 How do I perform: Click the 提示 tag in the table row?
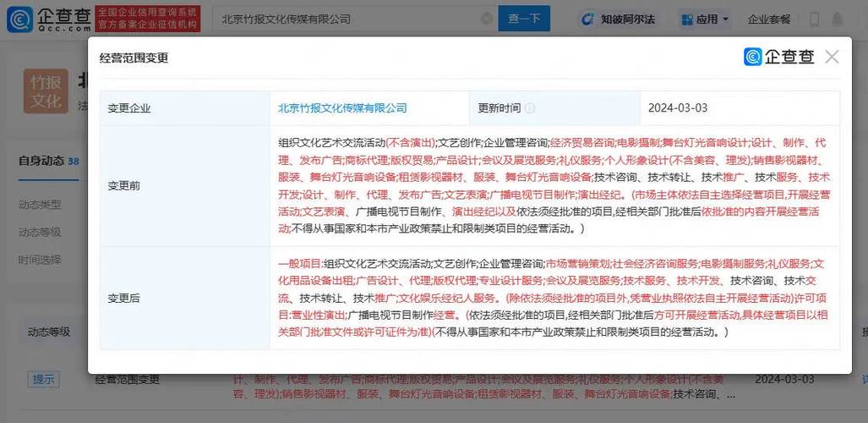43,379
